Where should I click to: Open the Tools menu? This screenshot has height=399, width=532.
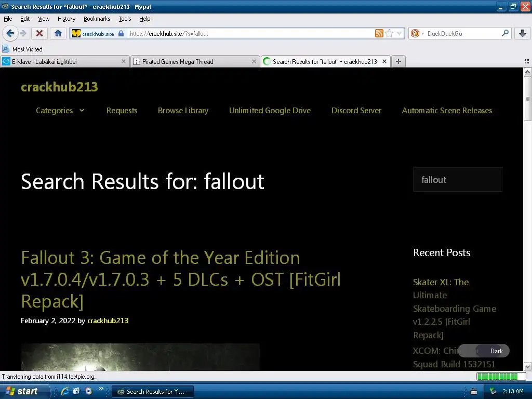pos(125,19)
